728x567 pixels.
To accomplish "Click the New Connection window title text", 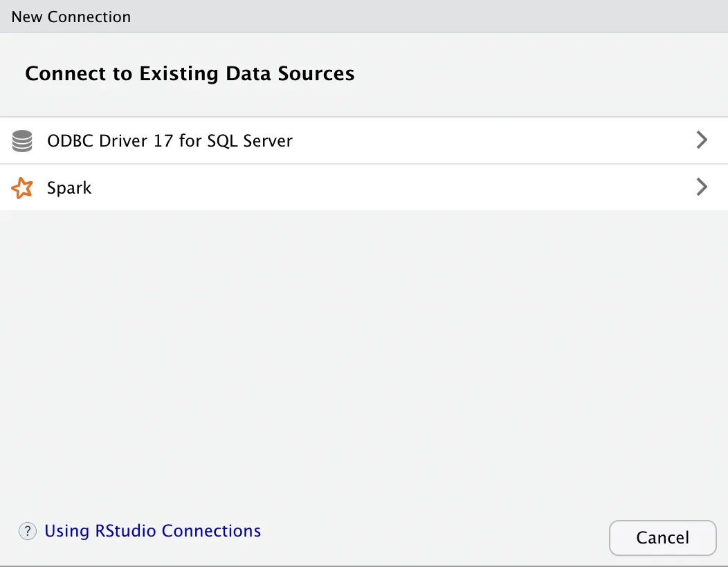I will pyautogui.click(x=71, y=17).
